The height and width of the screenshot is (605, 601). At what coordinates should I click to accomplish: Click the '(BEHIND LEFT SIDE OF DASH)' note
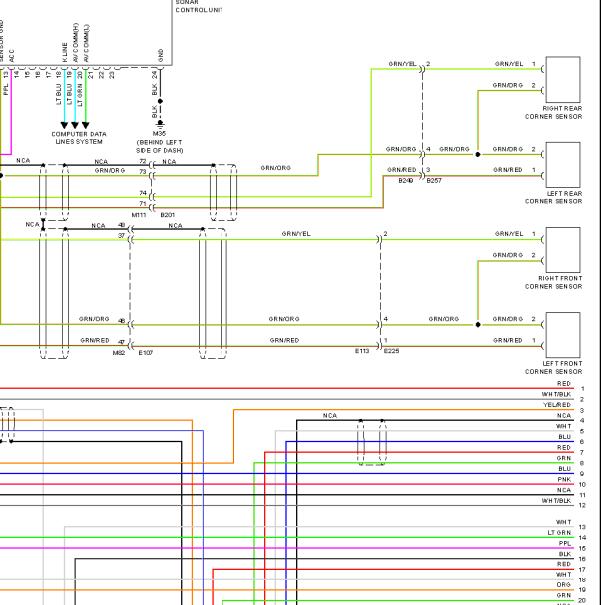coord(159,146)
